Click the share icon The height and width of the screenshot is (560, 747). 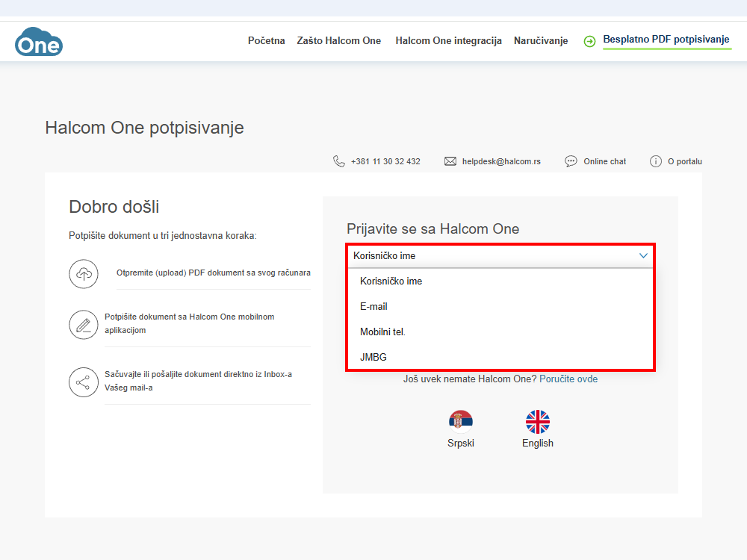pyautogui.click(x=84, y=382)
